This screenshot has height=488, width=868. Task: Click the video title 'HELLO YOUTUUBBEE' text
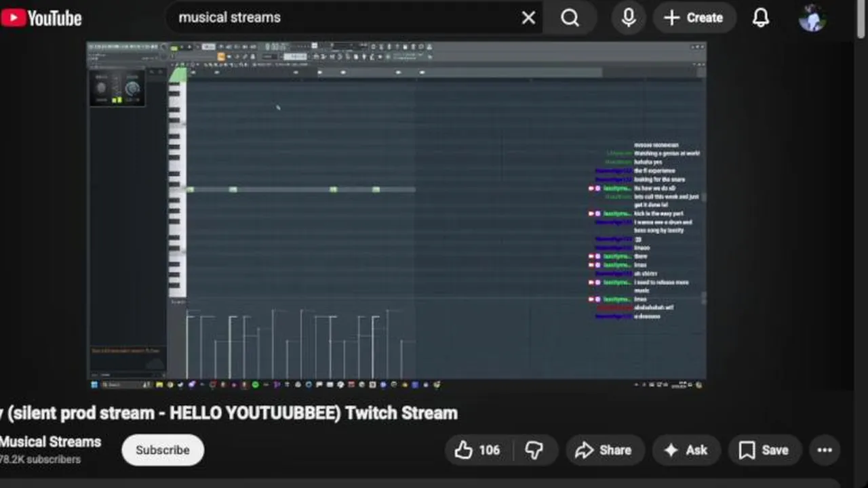tap(253, 413)
